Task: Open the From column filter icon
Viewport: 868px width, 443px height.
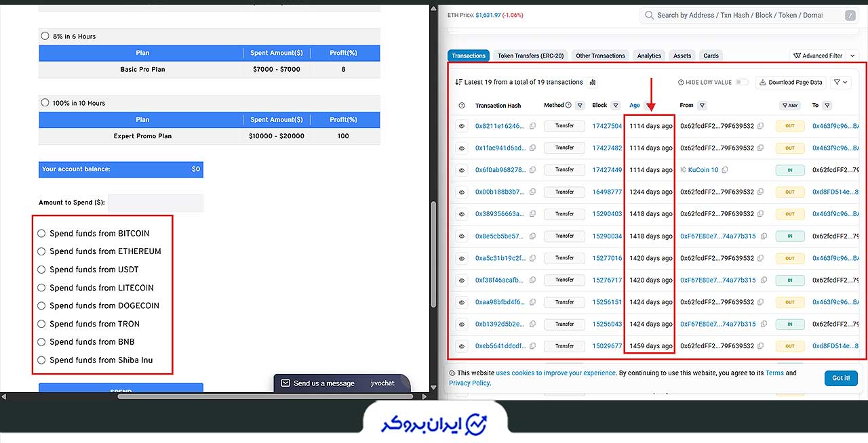Action: point(702,106)
